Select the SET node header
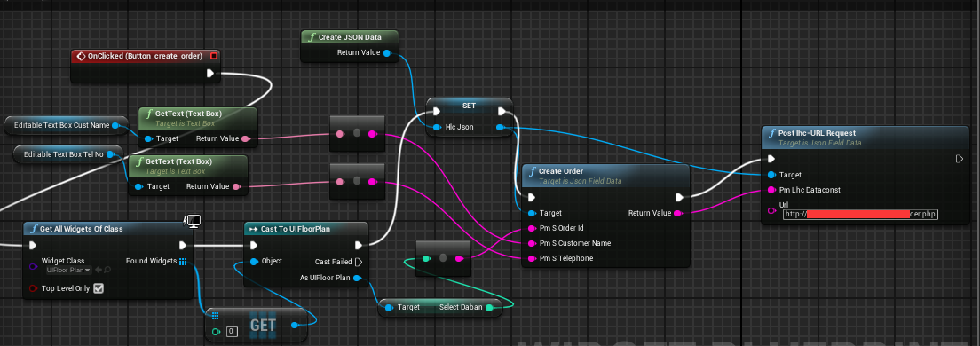 [x=470, y=106]
